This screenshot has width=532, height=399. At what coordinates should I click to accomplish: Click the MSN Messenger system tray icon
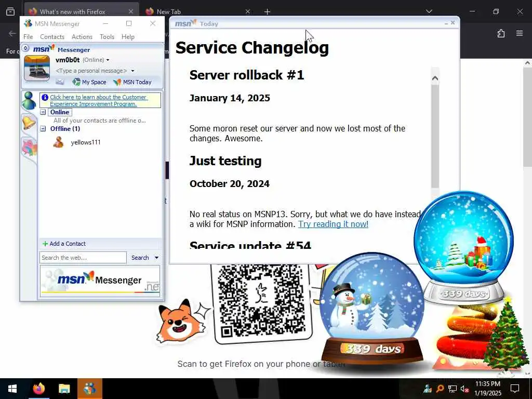(428, 389)
